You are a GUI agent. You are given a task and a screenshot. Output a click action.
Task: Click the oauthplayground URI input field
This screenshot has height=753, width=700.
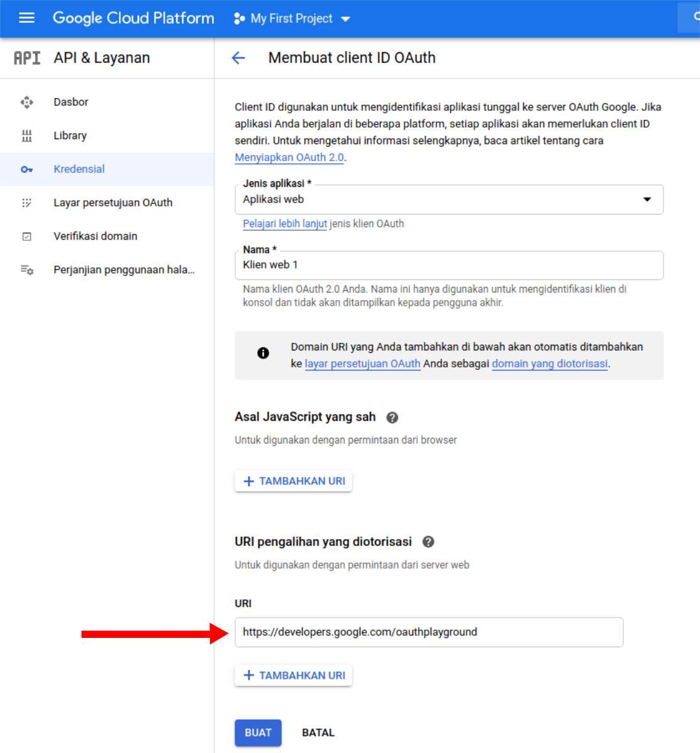429,632
